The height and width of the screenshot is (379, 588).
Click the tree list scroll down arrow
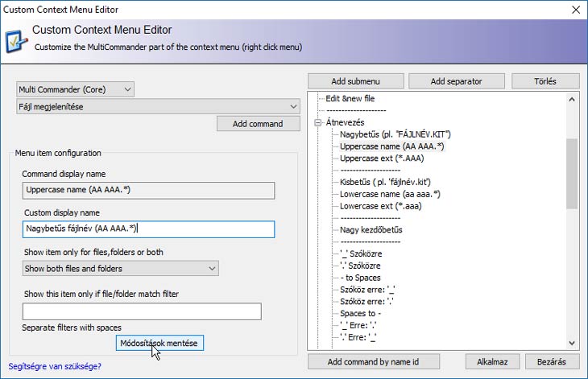(x=571, y=342)
